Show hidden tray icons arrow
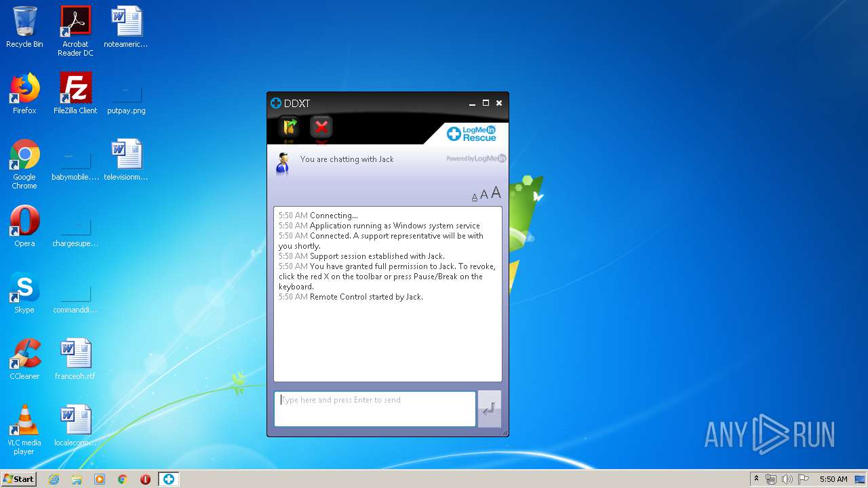This screenshot has height=488, width=868. pyautogui.click(x=756, y=479)
